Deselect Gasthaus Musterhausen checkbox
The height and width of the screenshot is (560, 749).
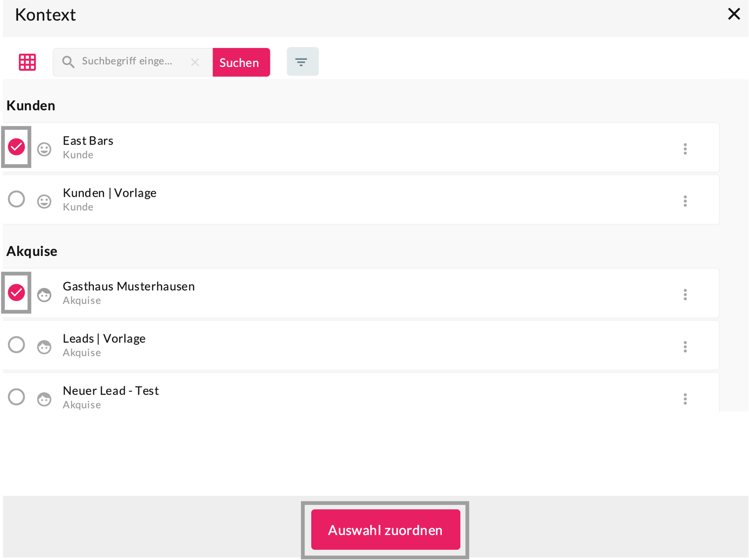coord(16,292)
